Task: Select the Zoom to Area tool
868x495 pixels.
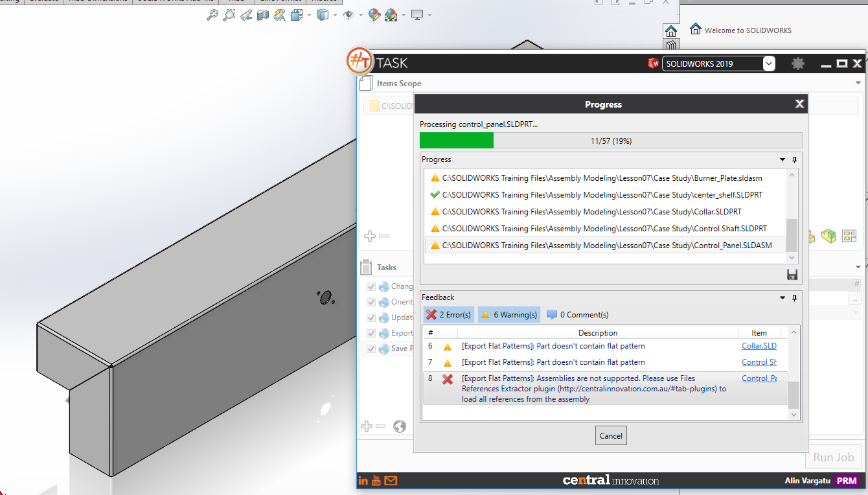Action: (229, 15)
